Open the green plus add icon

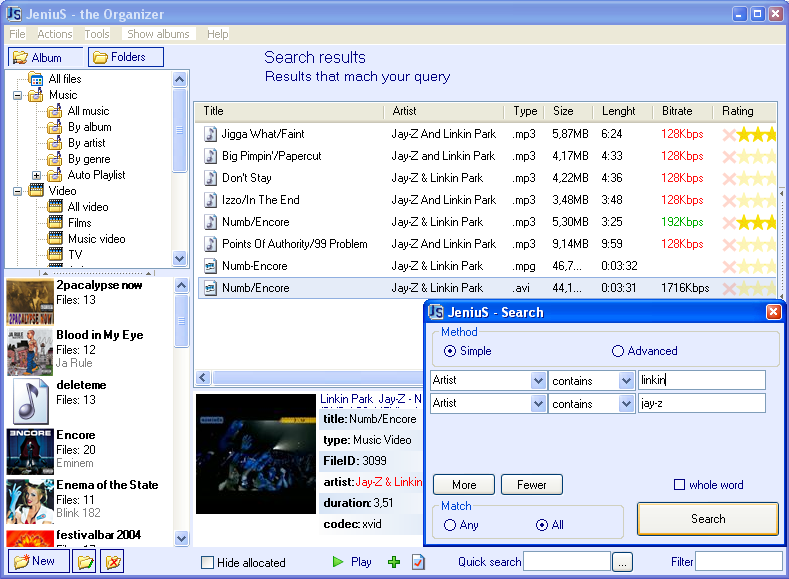pyautogui.click(x=394, y=562)
